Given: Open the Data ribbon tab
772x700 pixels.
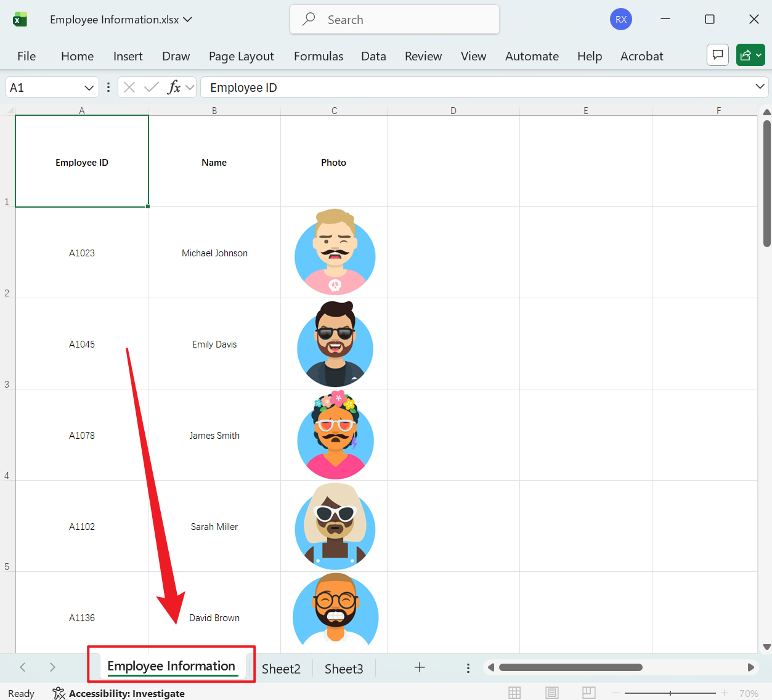Looking at the screenshot, I should (373, 56).
